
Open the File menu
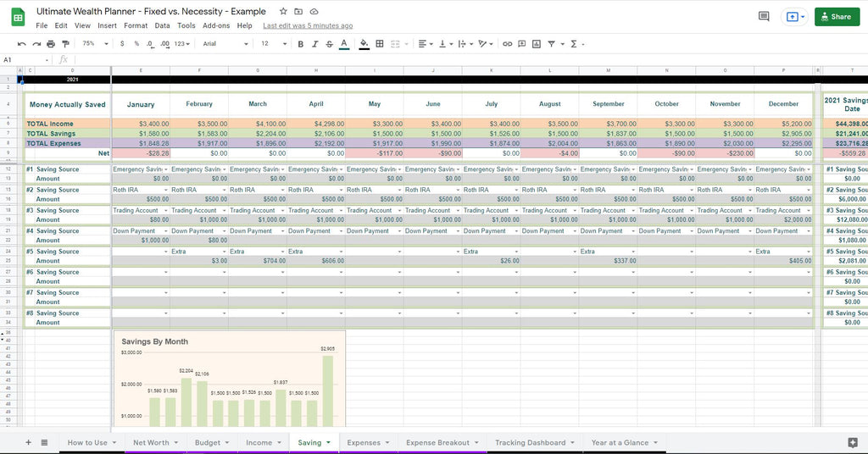click(42, 25)
